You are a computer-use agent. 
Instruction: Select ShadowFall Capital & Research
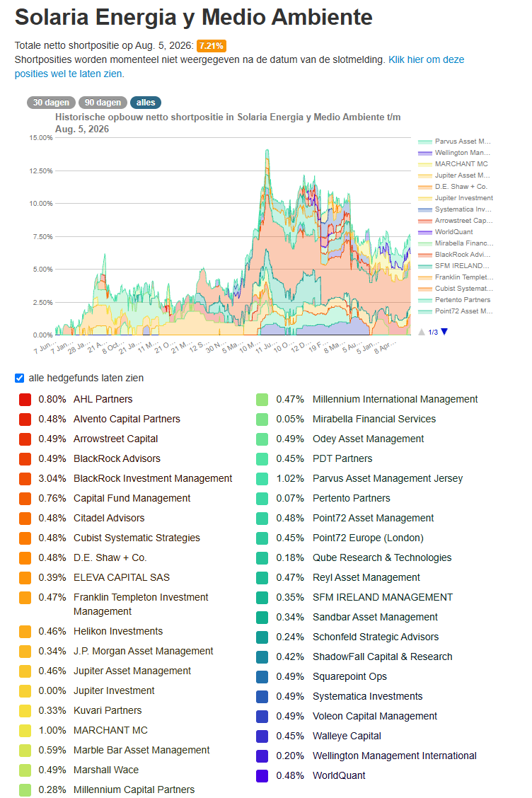click(x=382, y=657)
